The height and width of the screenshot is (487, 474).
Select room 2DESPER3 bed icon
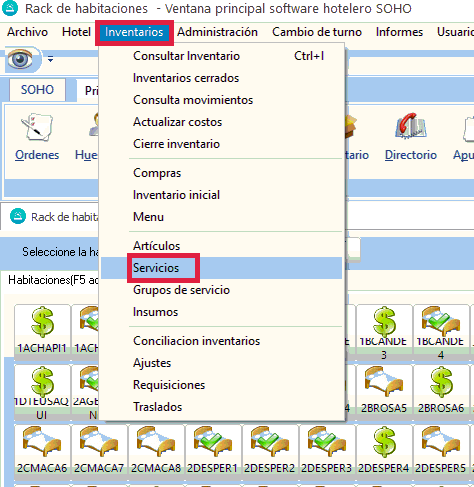(x=327, y=442)
